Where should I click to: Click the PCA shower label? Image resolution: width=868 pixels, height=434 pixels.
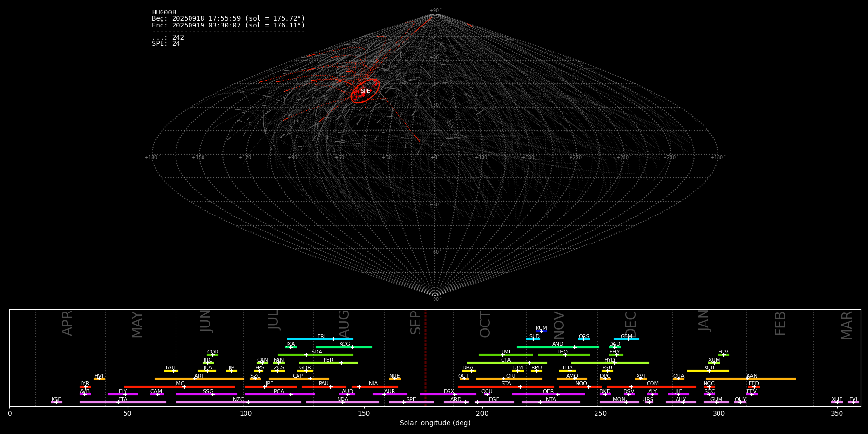[x=279, y=392]
